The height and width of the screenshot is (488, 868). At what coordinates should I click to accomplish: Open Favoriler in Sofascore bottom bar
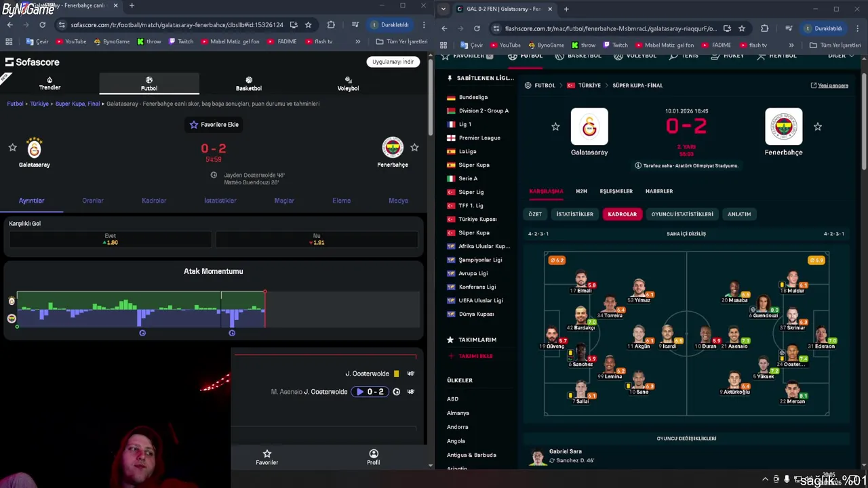pos(267,457)
